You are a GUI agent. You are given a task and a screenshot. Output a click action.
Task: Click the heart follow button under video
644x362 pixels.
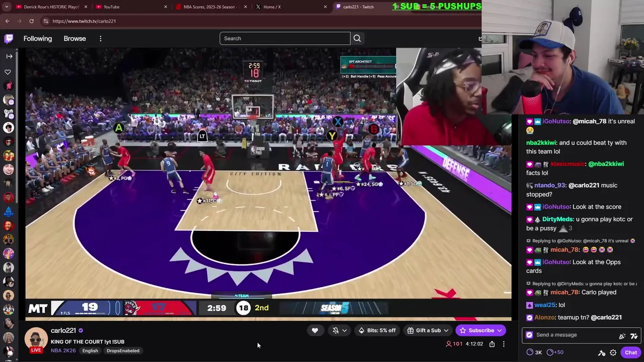click(315, 330)
